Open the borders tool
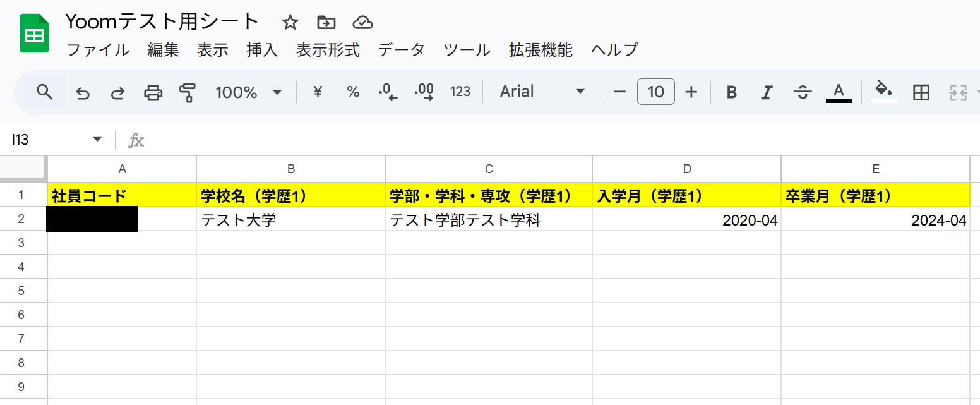 tap(921, 93)
